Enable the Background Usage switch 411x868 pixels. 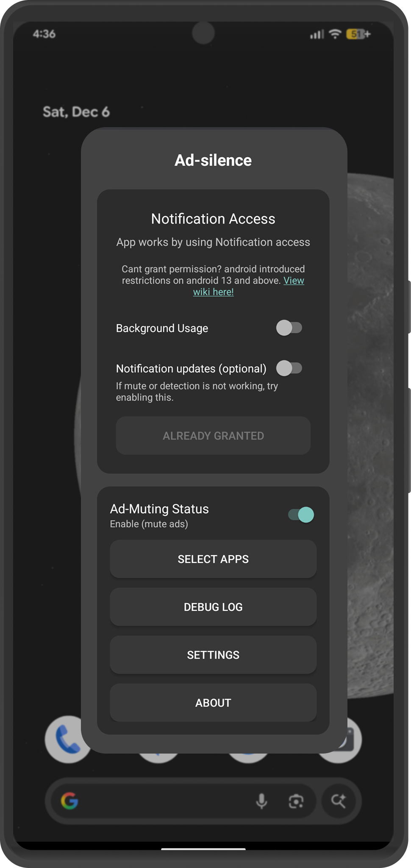pos(289,328)
